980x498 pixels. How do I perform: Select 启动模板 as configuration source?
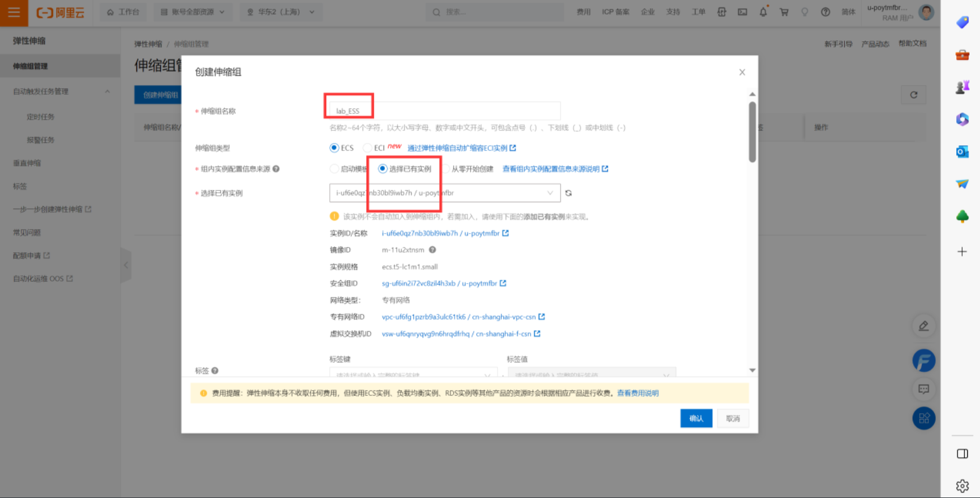pyautogui.click(x=334, y=169)
